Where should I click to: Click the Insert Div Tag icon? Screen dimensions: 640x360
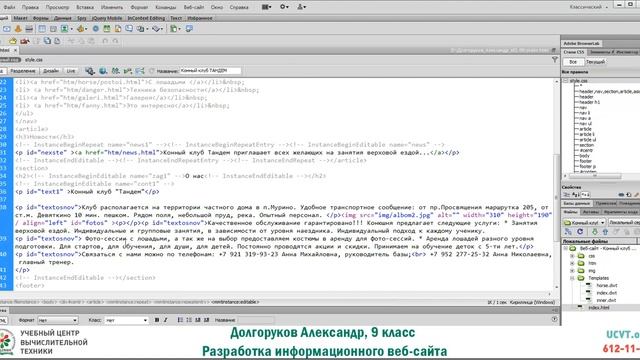coord(53,29)
